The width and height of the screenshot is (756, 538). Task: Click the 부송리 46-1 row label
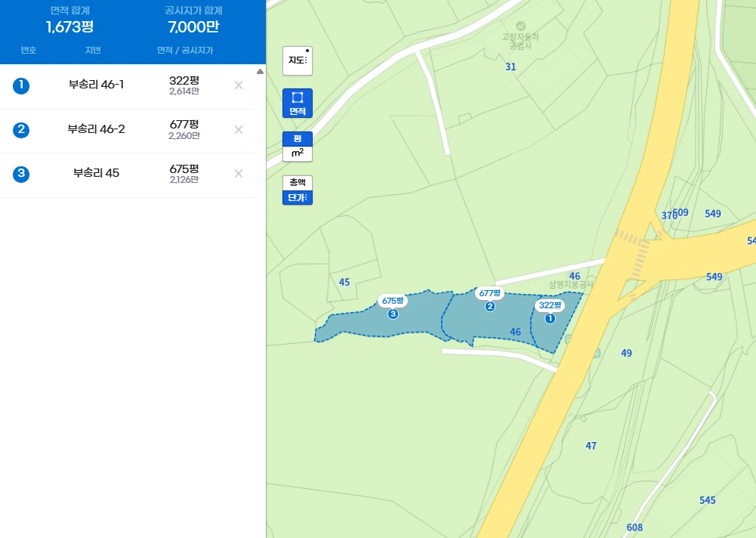97,85
